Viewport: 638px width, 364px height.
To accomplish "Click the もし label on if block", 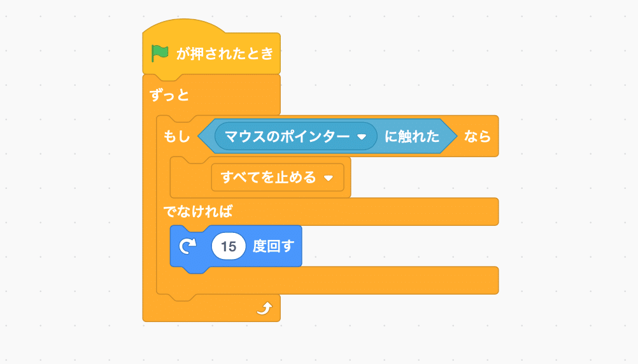I will (x=177, y=136).
